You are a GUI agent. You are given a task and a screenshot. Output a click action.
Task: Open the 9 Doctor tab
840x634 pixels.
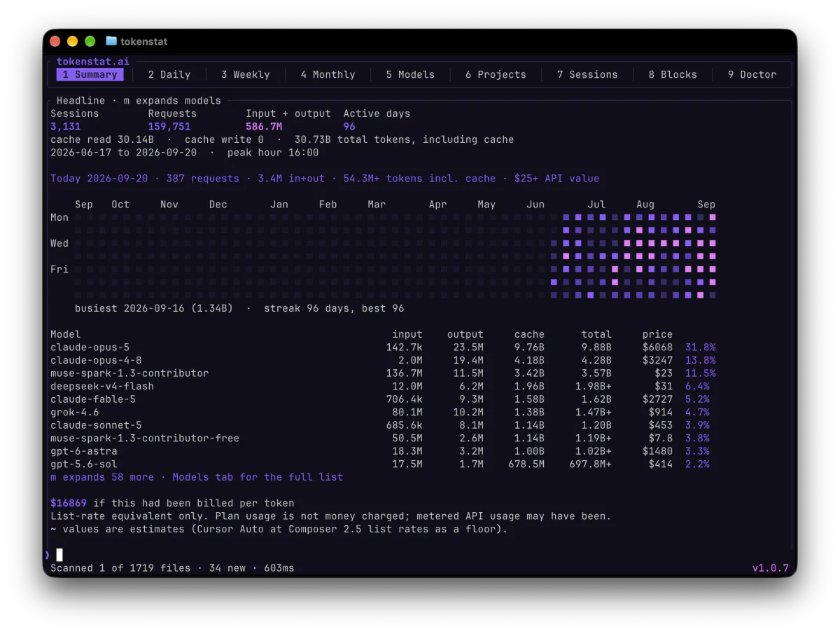(752, 74)
